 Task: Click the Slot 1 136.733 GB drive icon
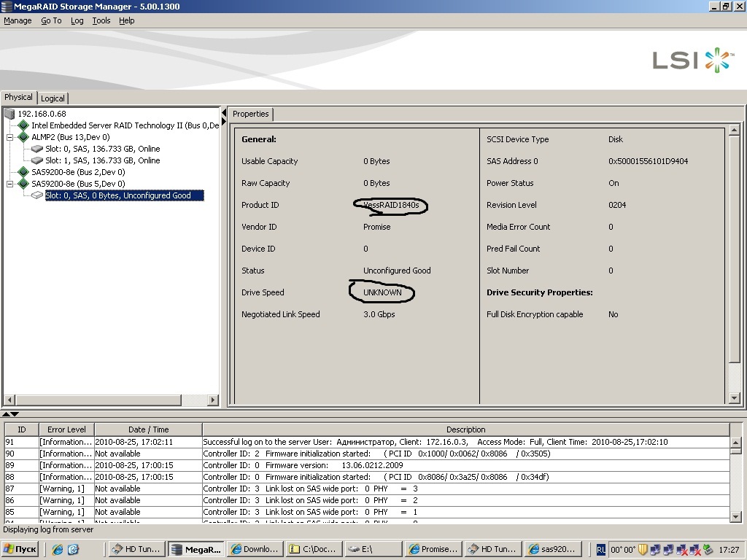click(37, 160)
